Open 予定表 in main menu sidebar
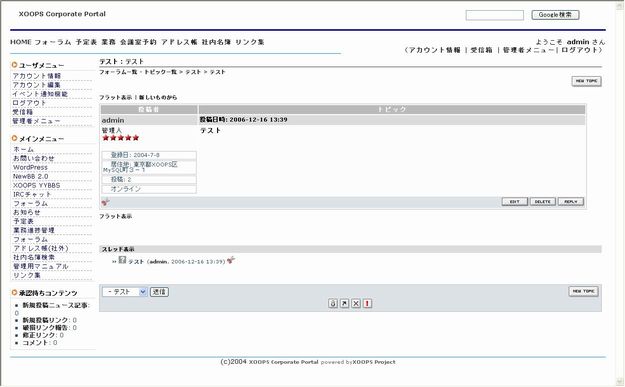Screen dimensions: 625x387 [24, 221]
